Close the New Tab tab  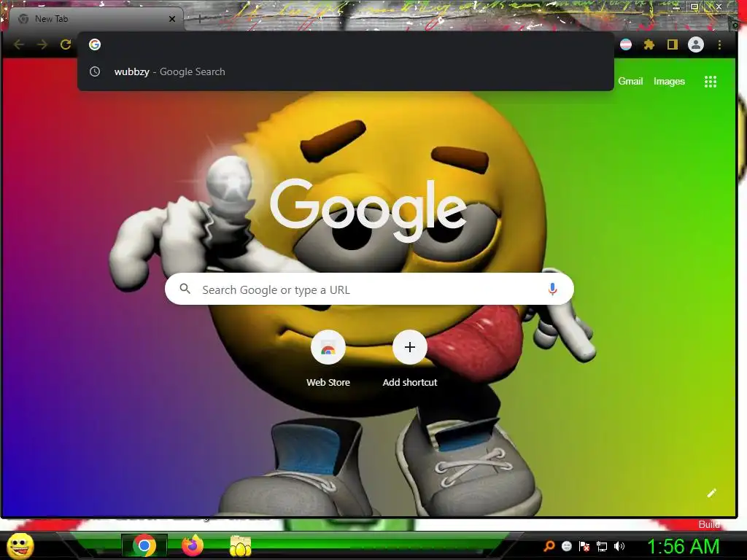(172, 19)
